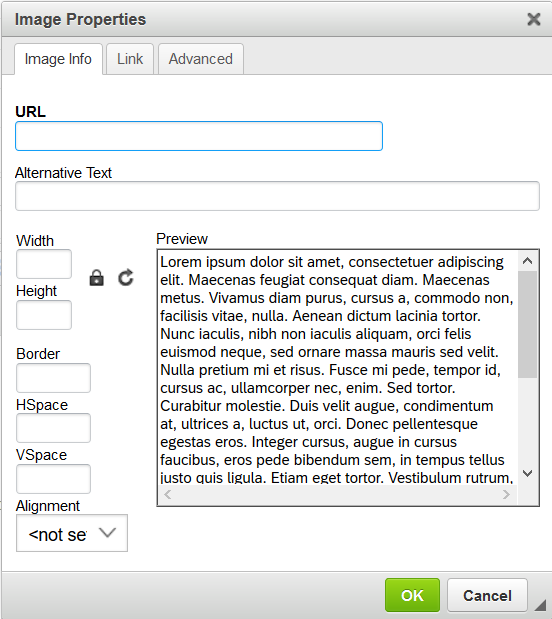This screenshot has width=552, height=619.
Task: Click the preview scroll up arrow
Action: [528, 261]
